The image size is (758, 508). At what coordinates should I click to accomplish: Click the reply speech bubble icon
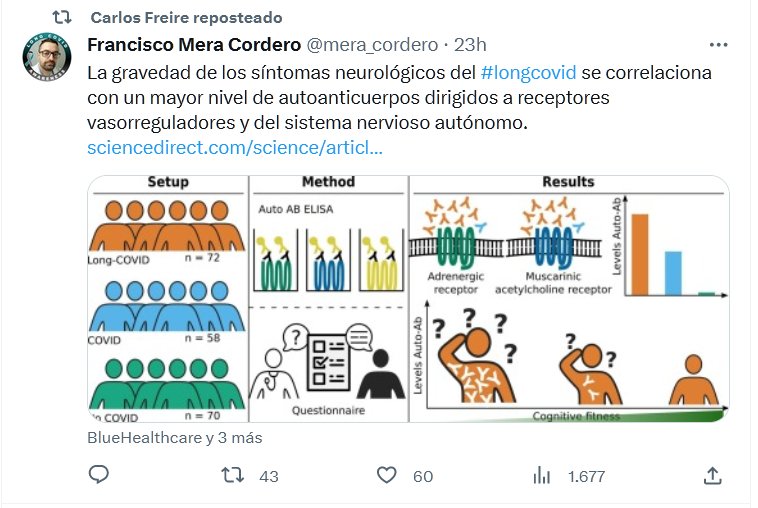pyautogui.click(x=99, y=475)
